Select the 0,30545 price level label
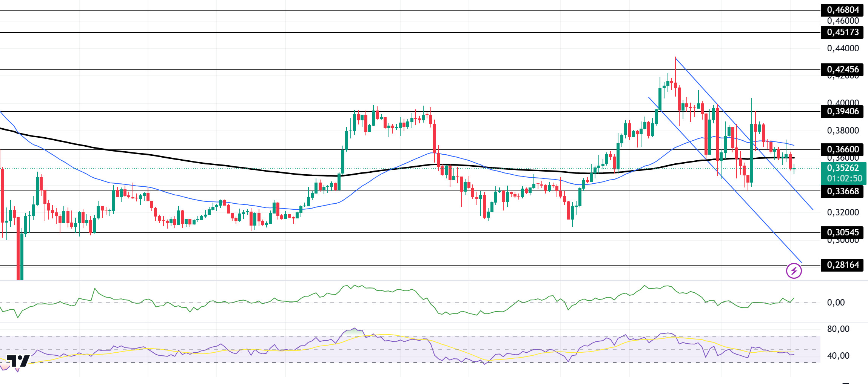Image resolution: width=868 pixels, height=384 pixels. pos(842,232)
